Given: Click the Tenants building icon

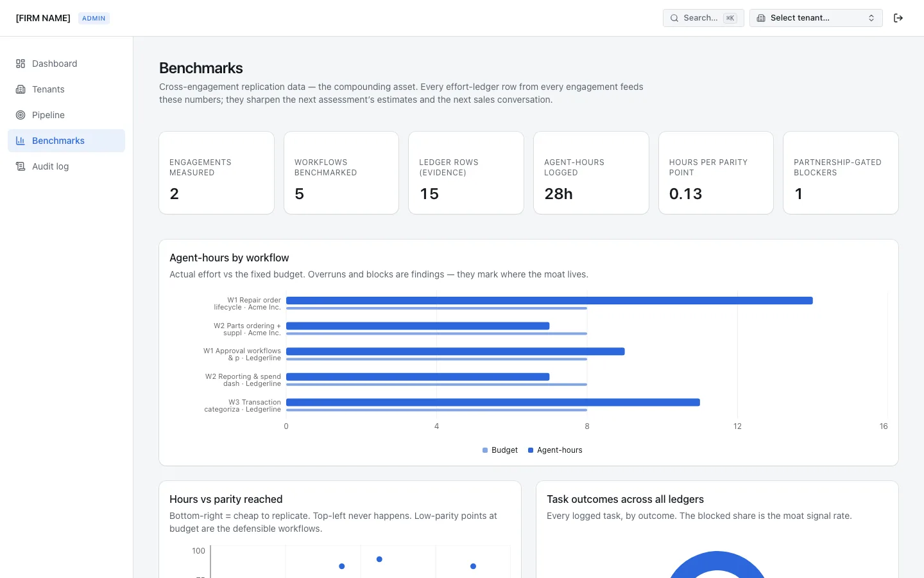Looking at the screenshot, I should [21, 89].
